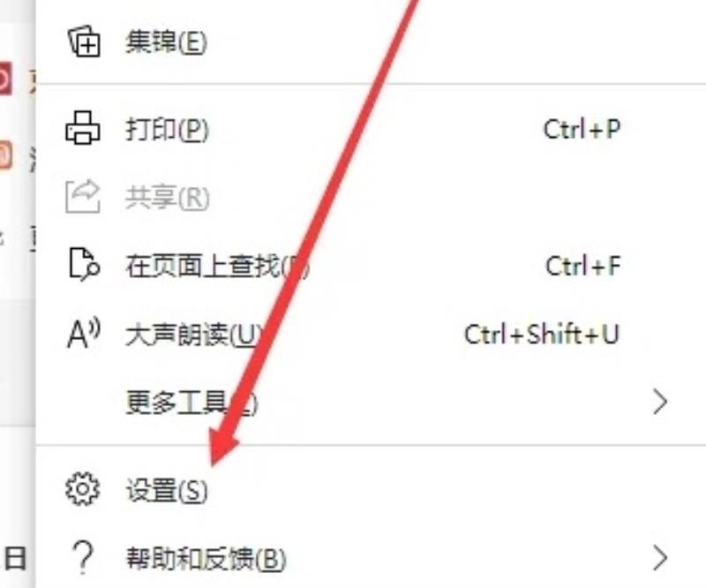Expand the 帮助和反馈 submenu arrow

pos(659,558)
